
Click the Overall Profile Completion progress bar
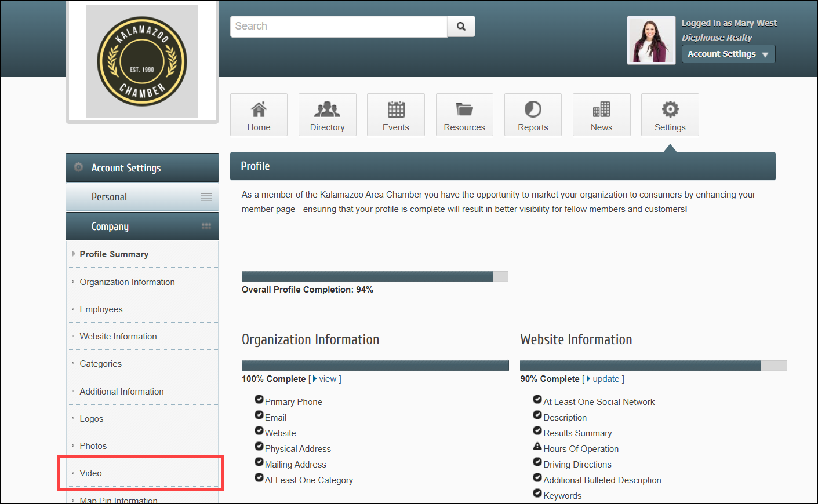click(x=375, y=276)
